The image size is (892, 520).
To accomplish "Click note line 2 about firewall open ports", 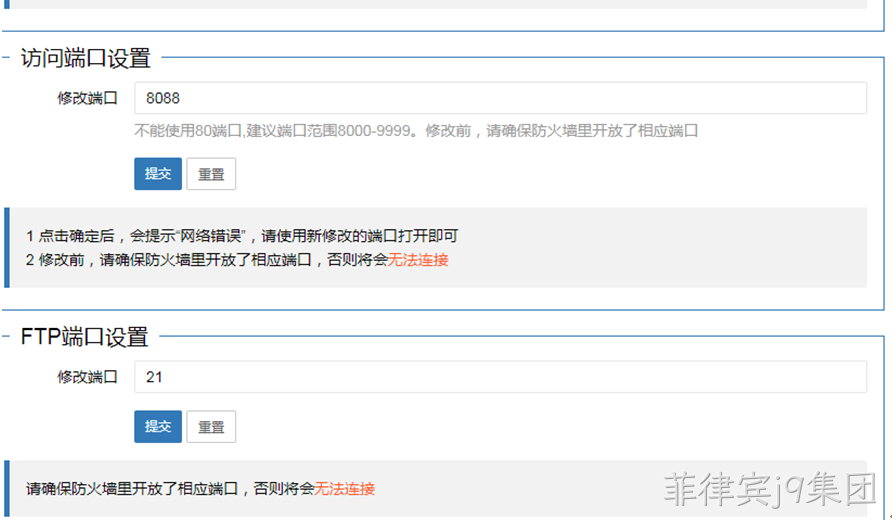I will point(237,260).
